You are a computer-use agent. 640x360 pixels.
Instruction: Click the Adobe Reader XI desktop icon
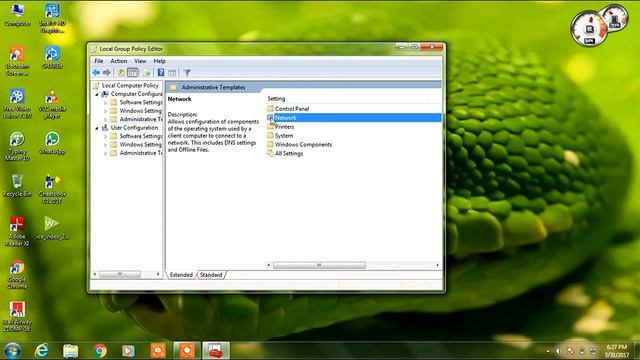coord(17,231)
